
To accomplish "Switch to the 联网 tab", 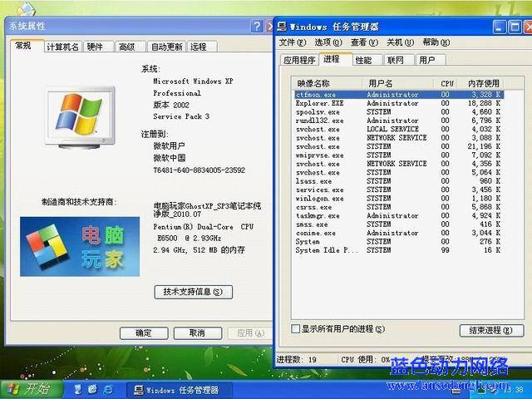I will coord(399,60).
